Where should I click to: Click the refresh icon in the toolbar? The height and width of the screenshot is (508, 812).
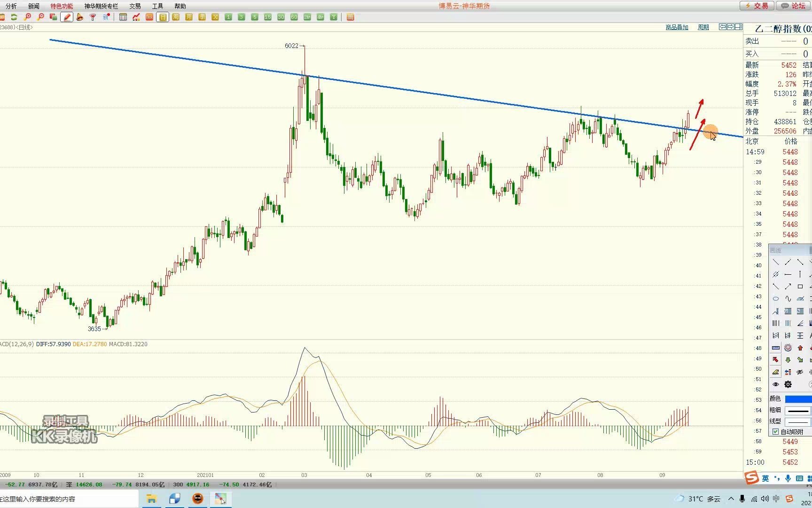[14, 17]
